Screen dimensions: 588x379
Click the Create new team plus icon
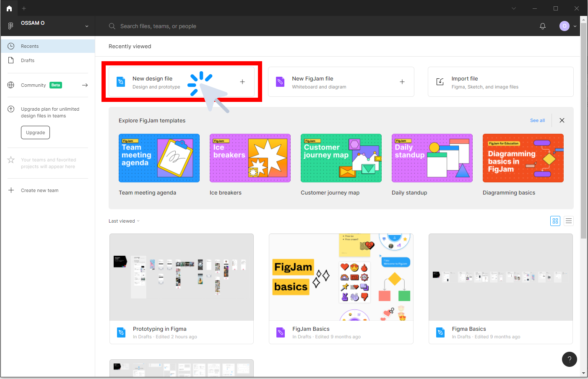(x=11, y=190)
